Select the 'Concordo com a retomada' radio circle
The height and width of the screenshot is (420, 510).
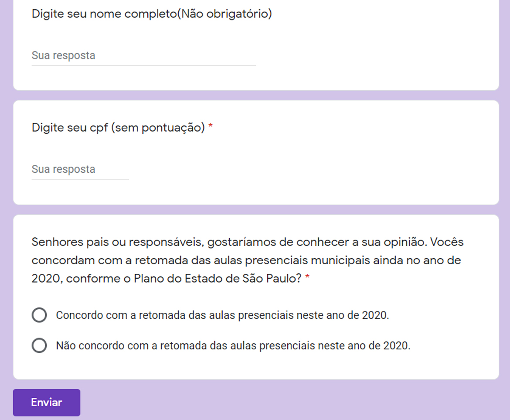39,315
